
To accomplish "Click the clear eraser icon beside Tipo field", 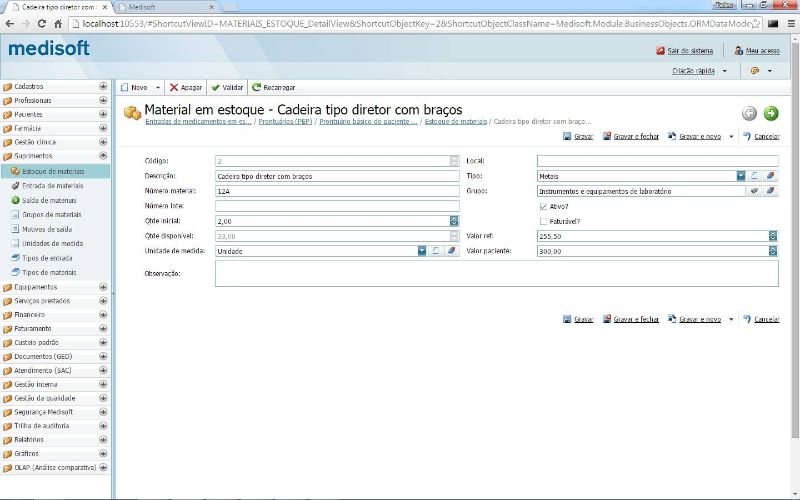I will point(770,176).
